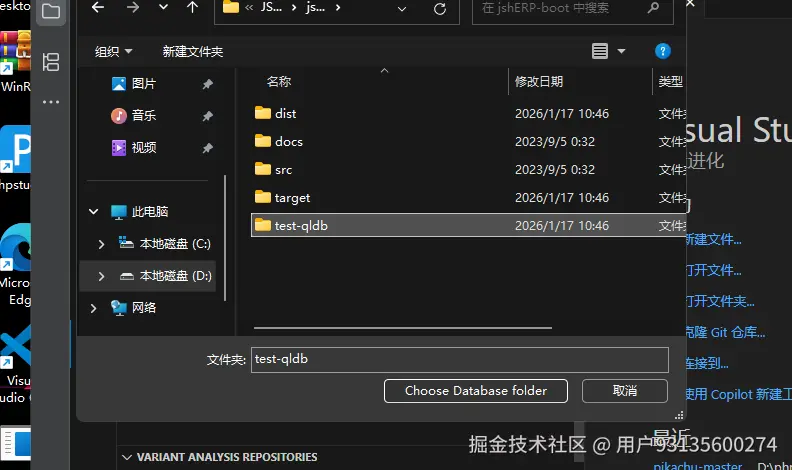Image resolution: width=792 pixels, height=470 pixels.
Task: Sort by 类型 column header
Action: 670,81
